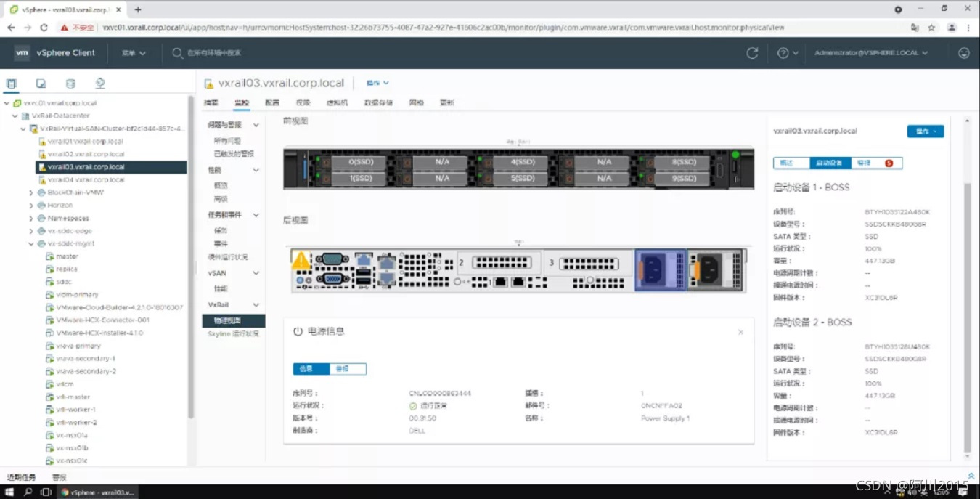Screen dimensions: 980x499
Task: Open the Networking inventory view icon
Action: [x=100, y=84]
